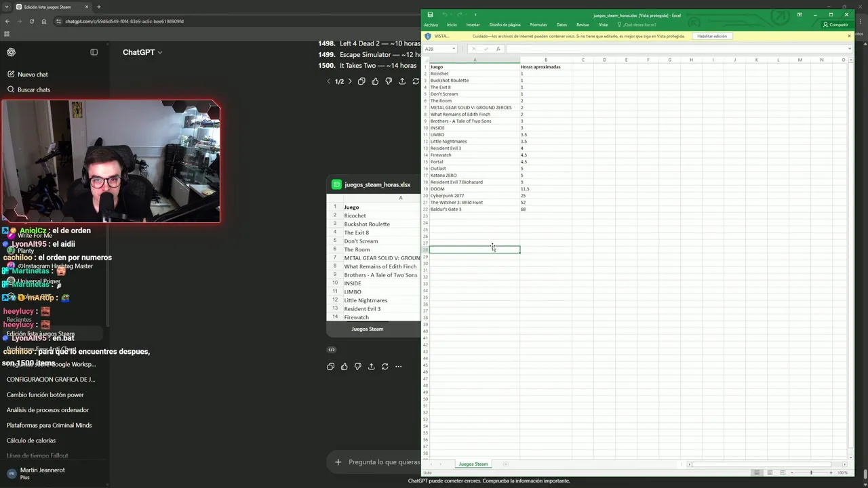Collapse the ChatGPT sidebar with its toggle icon
Screen dimensions: 868x488
tap(94, 52)
